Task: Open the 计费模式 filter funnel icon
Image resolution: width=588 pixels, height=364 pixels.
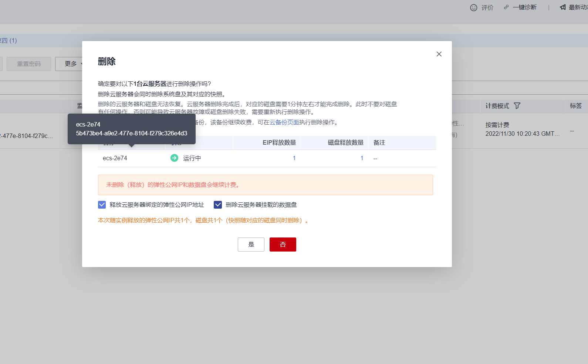Action: [x=517, y=106]
